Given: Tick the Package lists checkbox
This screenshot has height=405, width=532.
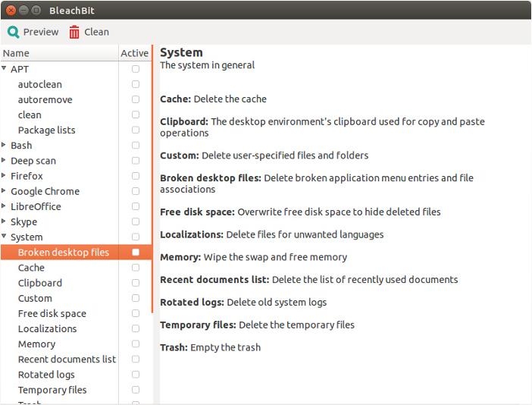Looking at the screenshot, I should coord(136,130).
